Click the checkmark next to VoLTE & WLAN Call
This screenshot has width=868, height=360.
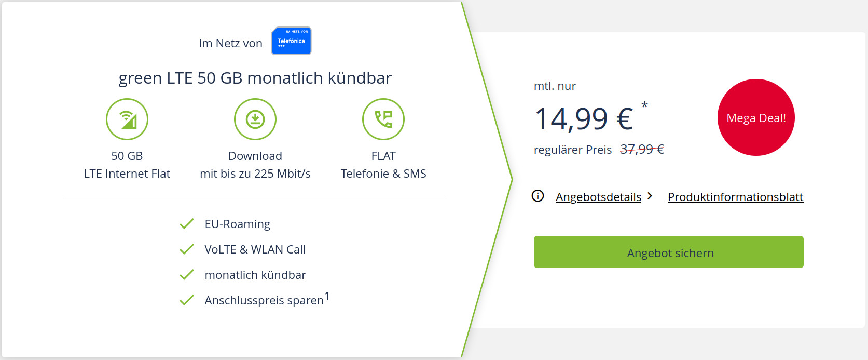pyautogui.click(x=187, y=249)
